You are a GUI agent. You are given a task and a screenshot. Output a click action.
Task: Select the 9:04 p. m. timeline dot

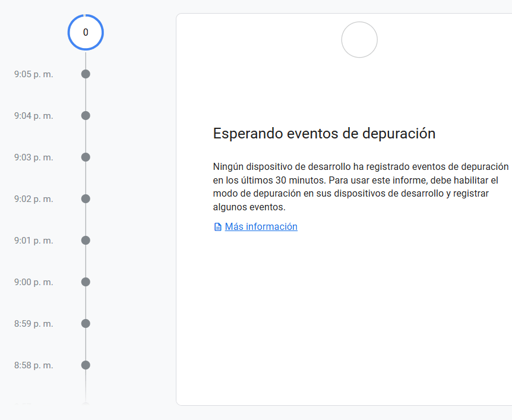click(86, 116)
